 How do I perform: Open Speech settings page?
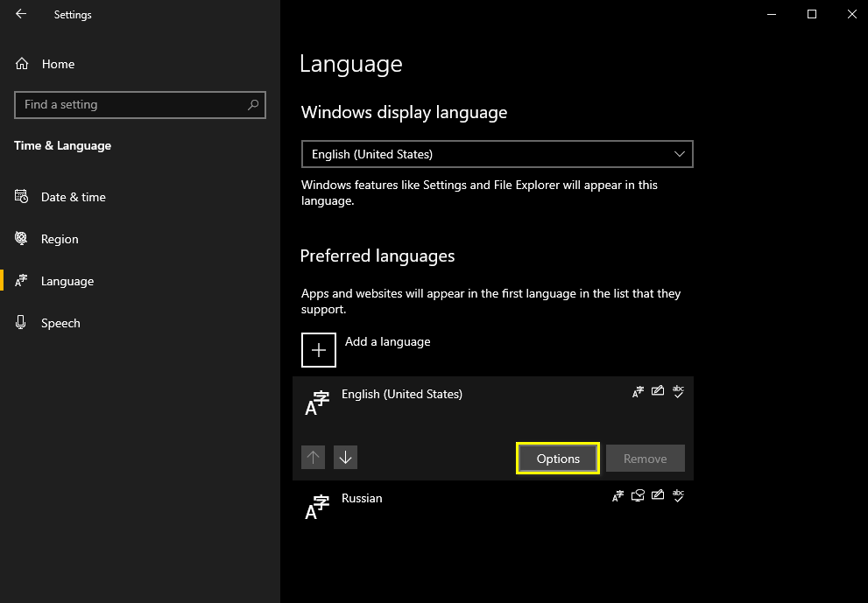click(60, 323)
